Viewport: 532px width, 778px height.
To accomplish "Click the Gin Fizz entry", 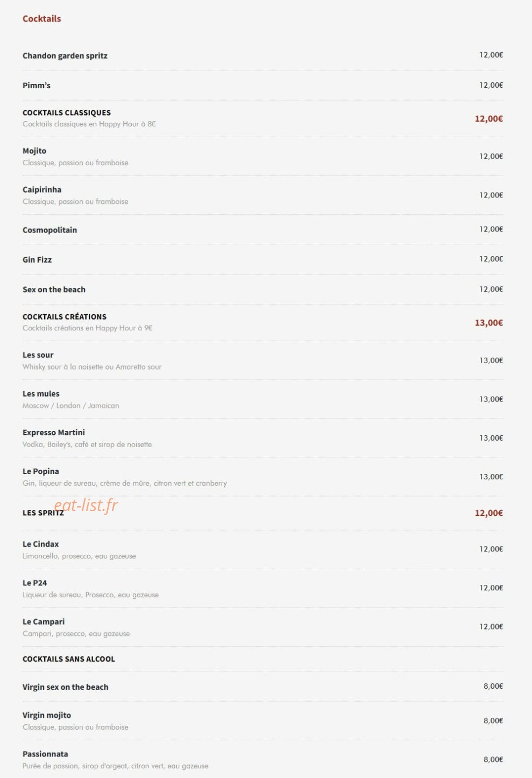I will click(37, 260).
